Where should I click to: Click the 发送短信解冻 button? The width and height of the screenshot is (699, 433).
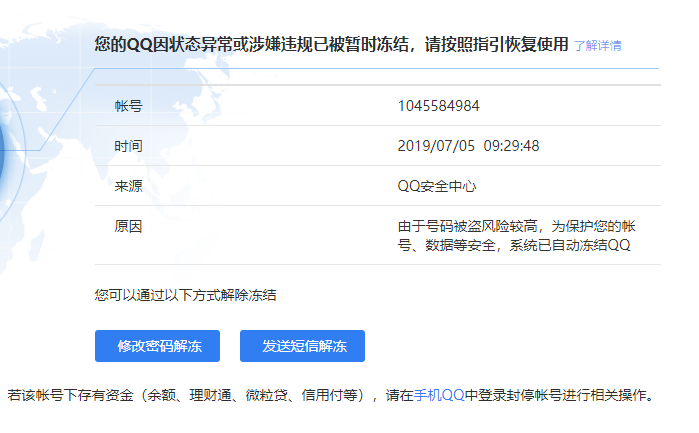(x=302, y=346)
